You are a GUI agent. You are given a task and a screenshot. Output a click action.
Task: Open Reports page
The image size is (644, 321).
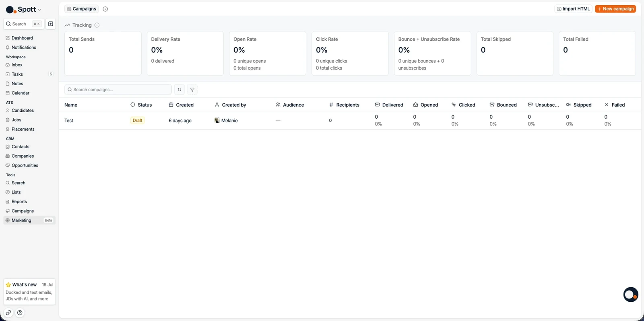coord(29,202)
